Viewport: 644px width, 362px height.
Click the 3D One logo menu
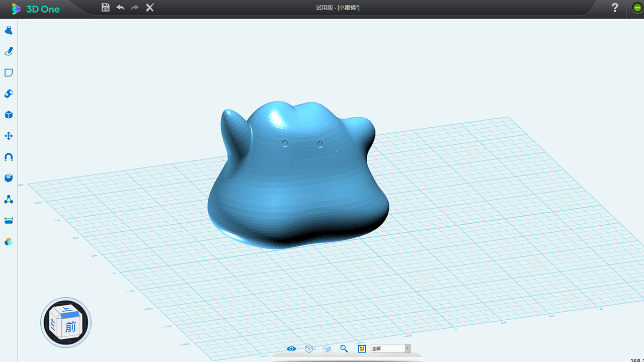point(36,9)
